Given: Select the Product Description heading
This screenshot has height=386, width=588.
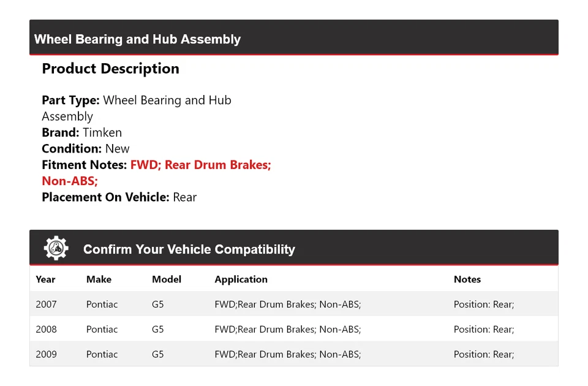Looking at the screenshot, I should pos(110,69).
